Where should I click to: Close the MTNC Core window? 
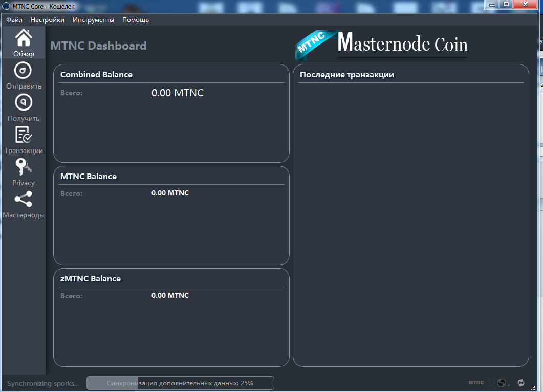pyautogui.click(x=525, y=5)
